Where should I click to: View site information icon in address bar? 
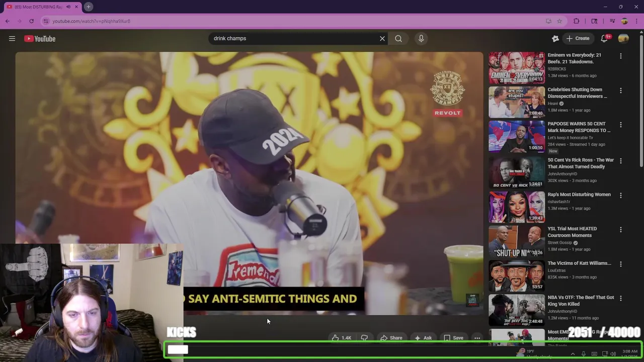pyautogui.click(x=46, y=21)
